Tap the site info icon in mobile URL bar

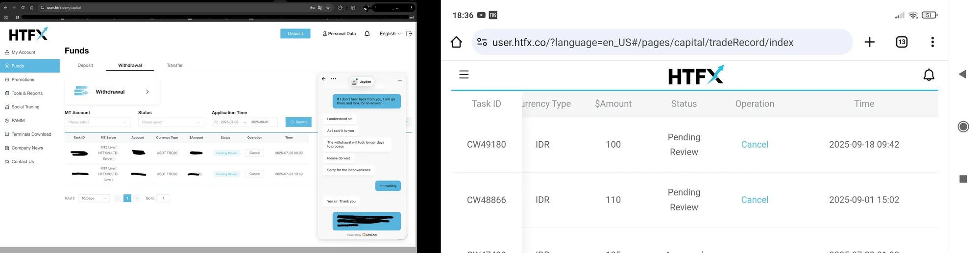click(x=482, y=42)
